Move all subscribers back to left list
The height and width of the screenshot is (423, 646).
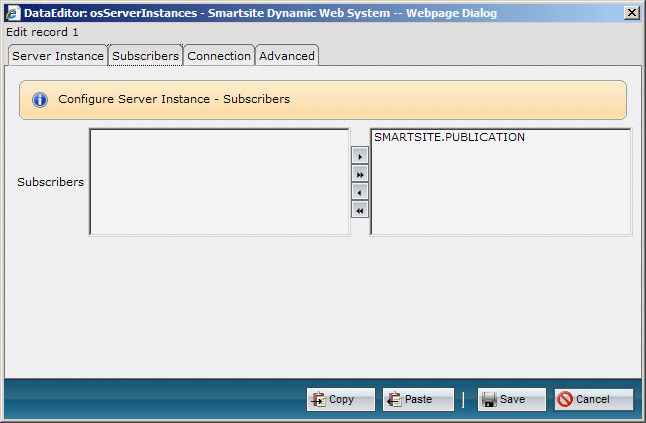(360, 211)
